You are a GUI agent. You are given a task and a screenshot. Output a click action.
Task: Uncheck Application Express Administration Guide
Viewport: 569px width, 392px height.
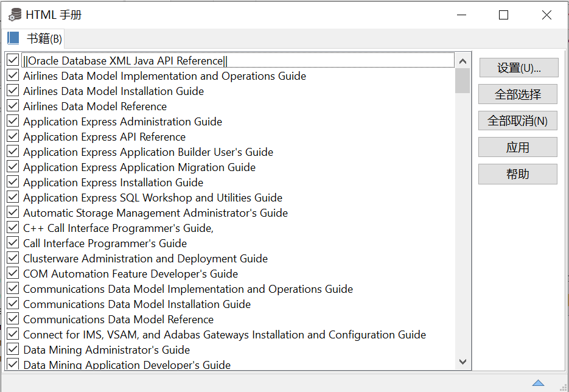13,121
